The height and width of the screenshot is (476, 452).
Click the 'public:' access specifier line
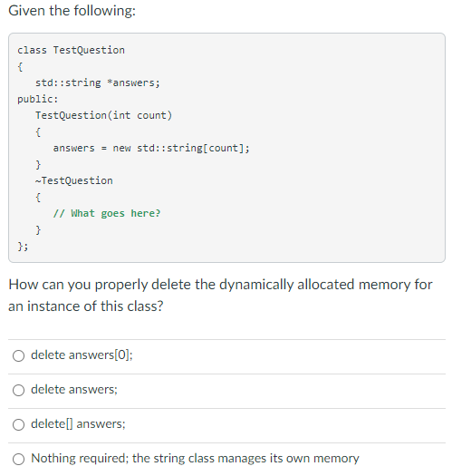pyautogui.click(x=38, y=99)
